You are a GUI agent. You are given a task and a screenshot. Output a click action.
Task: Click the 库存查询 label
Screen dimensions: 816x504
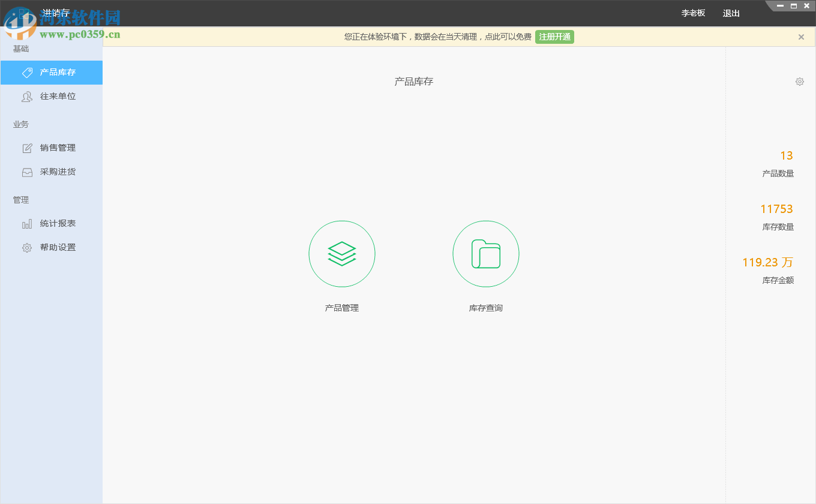(x=486, y=308)
